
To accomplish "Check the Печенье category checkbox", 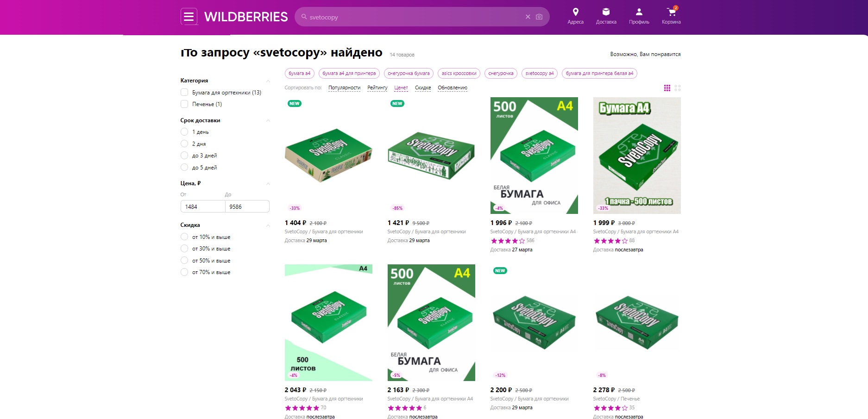I will 184,104.
